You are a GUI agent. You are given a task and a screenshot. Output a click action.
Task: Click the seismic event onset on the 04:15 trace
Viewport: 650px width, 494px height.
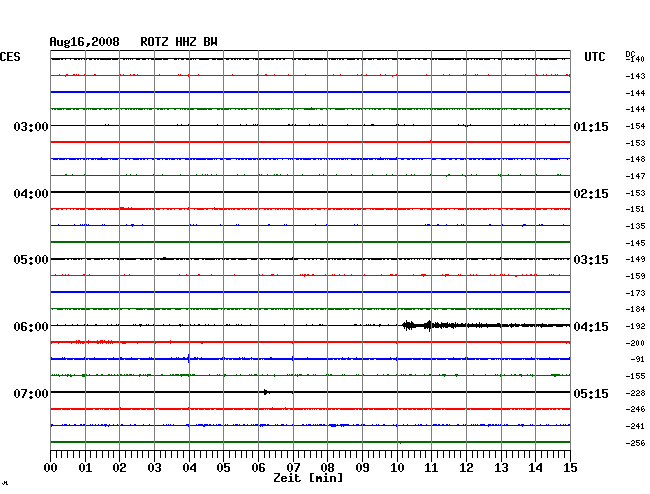click(x=408, y=325)
